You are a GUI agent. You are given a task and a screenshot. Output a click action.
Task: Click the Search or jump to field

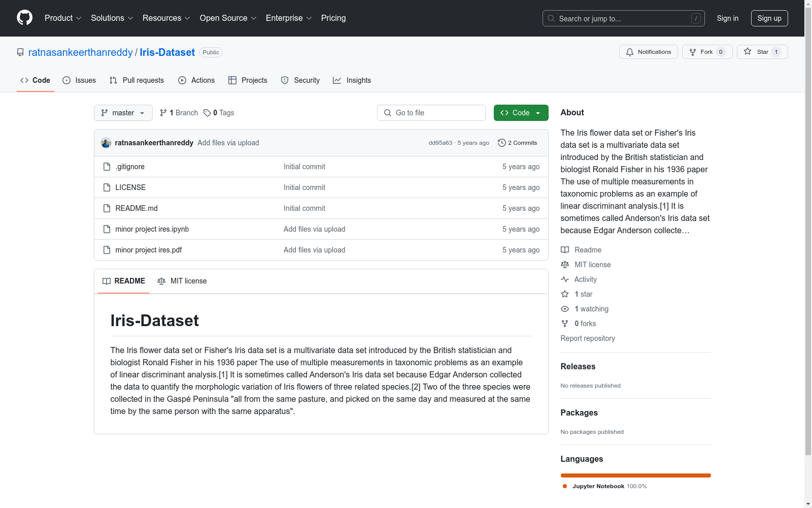pyautogui.click(x=624, y=18)
